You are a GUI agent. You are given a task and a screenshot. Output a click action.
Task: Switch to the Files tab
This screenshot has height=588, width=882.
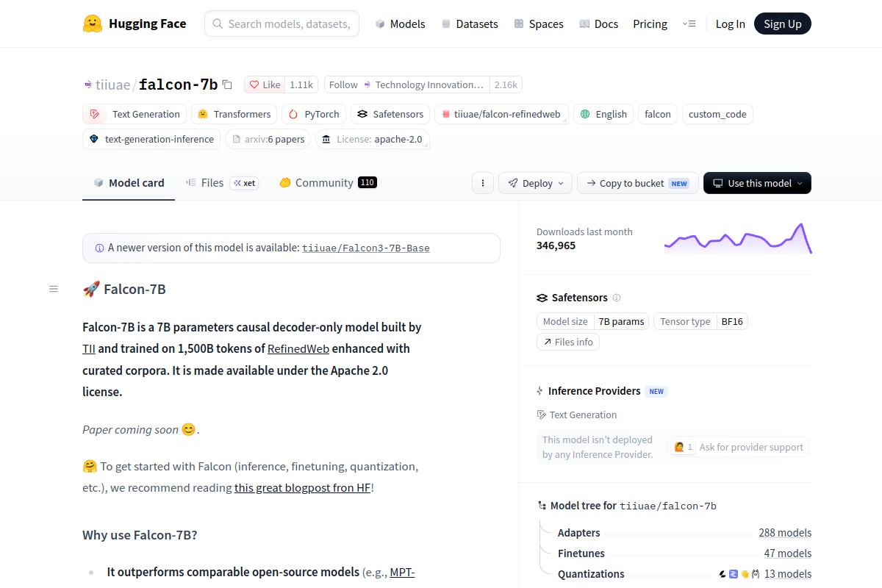tap(221, 183)
